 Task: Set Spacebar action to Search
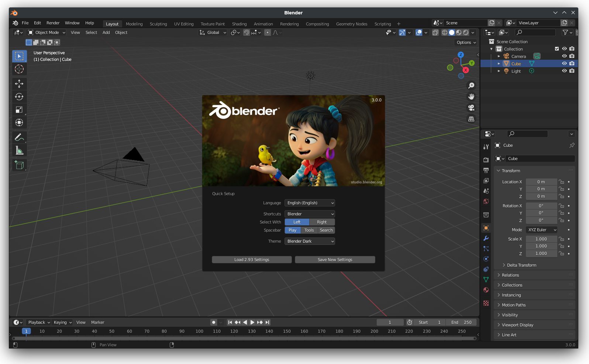tap(326, 230)
